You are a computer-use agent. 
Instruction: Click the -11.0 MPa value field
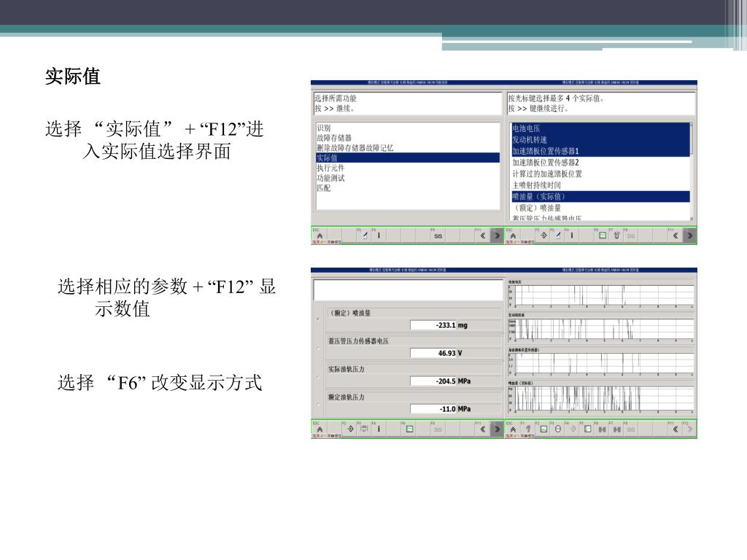[433, 409]
